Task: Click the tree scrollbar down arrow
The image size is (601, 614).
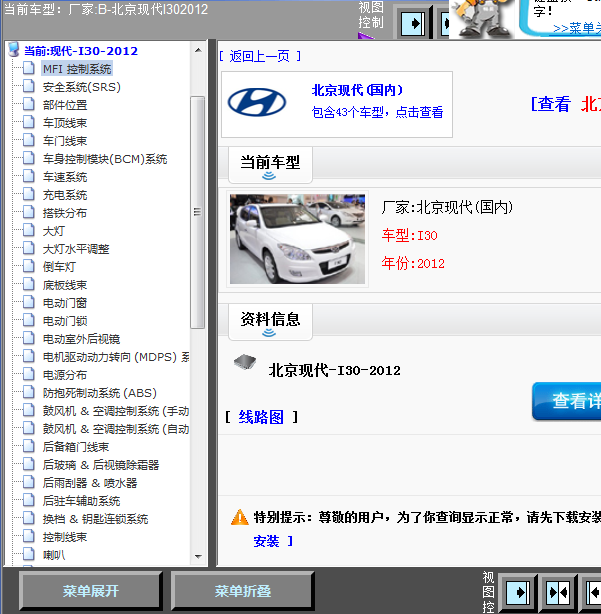Action: pos(198,556)
